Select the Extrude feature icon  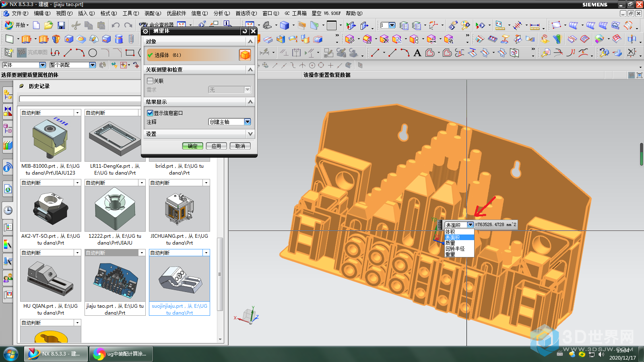coord(26,39)
